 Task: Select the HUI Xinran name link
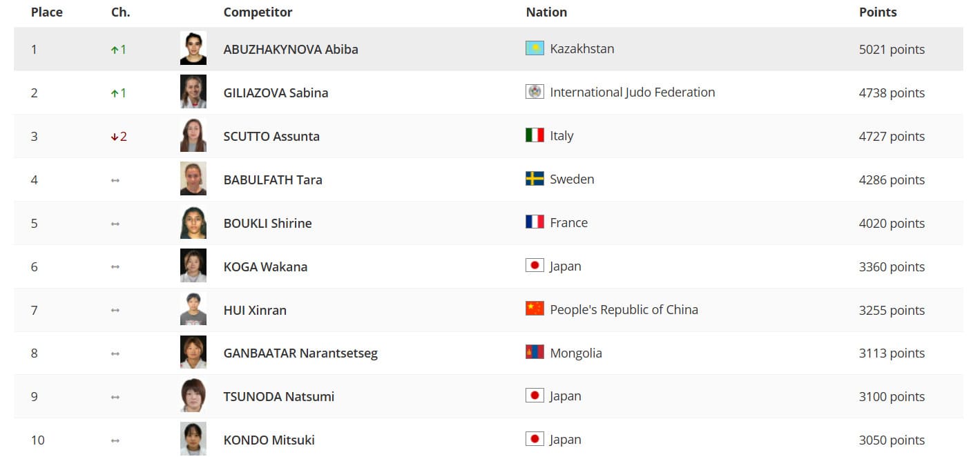(x=255, y=310)
